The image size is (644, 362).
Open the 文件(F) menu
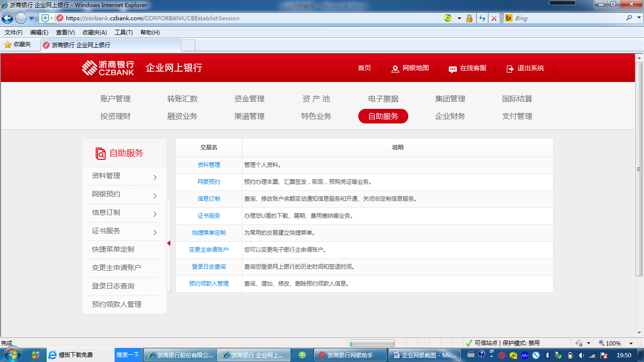coord(14,33)
